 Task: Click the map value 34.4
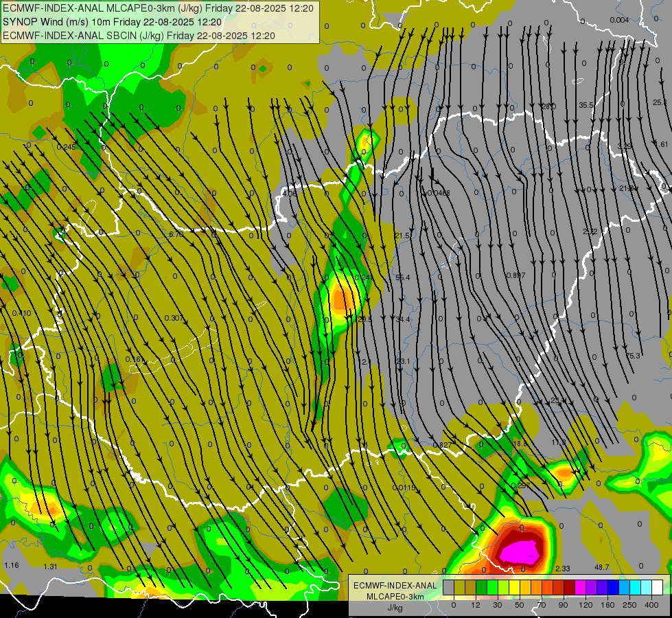click(403, 319)
